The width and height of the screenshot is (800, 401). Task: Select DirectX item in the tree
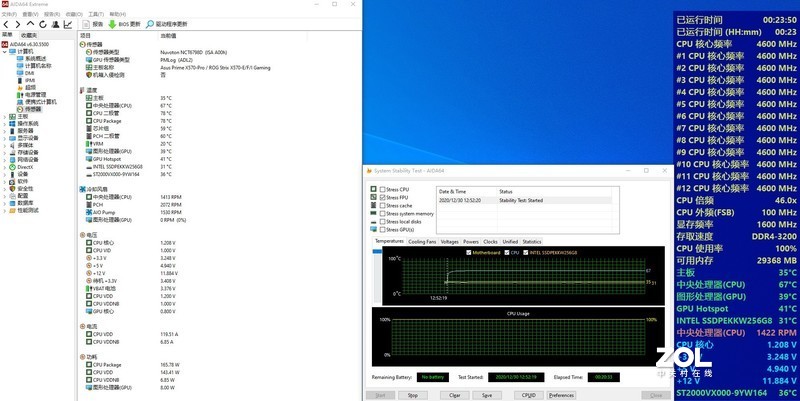click(x=25, y=165)
